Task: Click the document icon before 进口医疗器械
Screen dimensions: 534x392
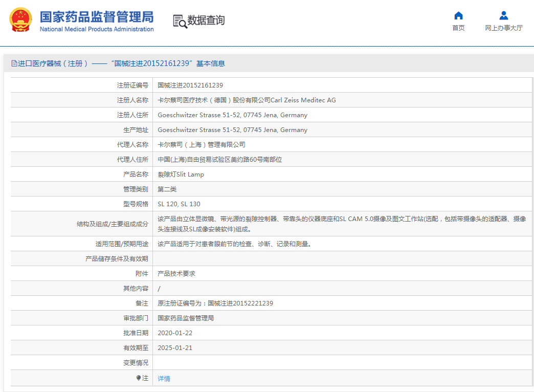Action: 14,63
